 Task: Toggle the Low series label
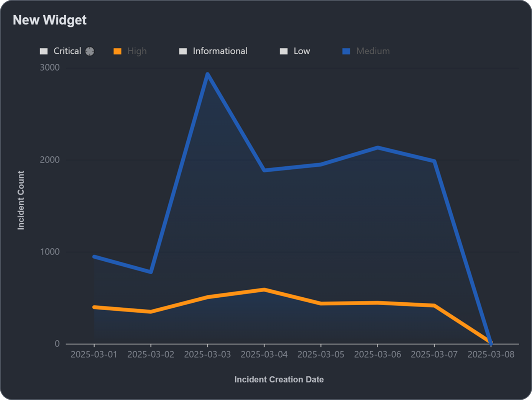302,51
